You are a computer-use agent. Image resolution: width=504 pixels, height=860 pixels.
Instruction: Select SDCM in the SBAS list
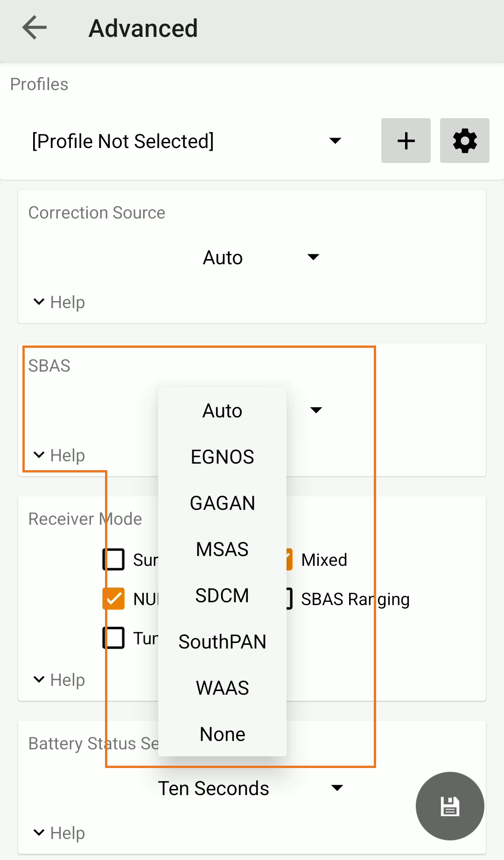pos(222,595)
